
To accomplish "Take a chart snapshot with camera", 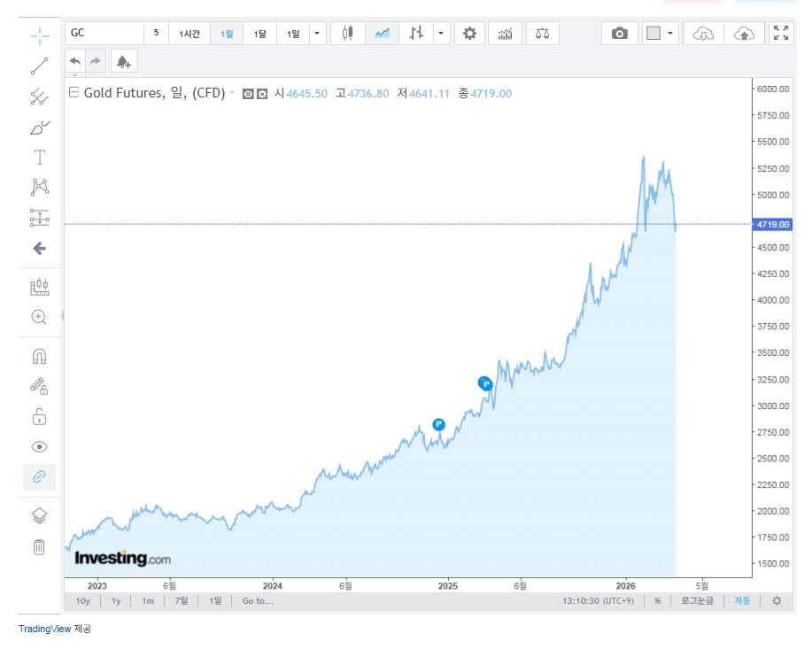I will click(x=619, y=33).
